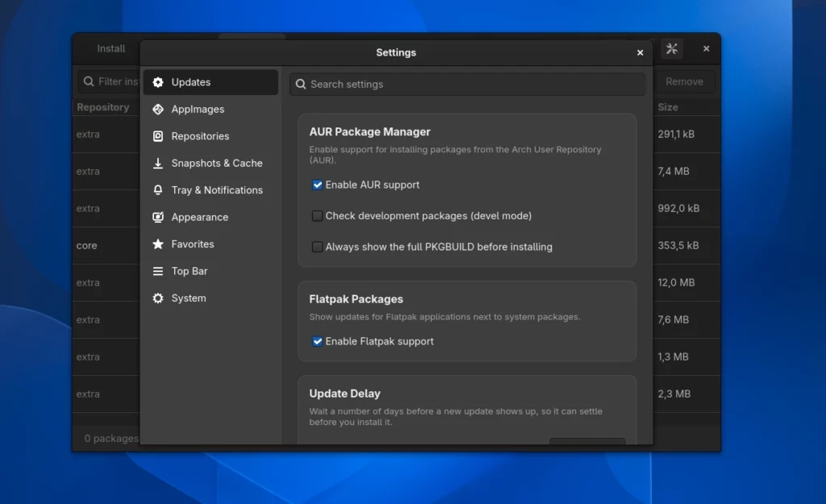Click the Snapshots & Cache download icon
This screenshot has height=504, width=826.
click(x=158, y=163)
